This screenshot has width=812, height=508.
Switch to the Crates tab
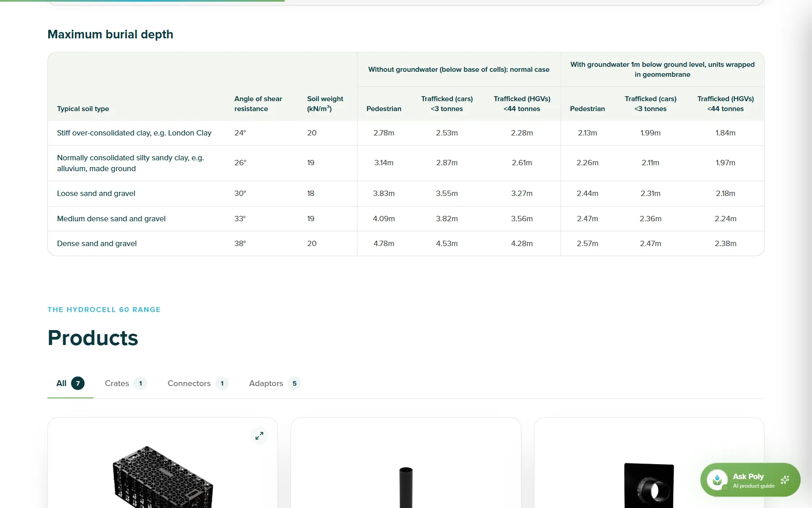[x=125, y=383]
